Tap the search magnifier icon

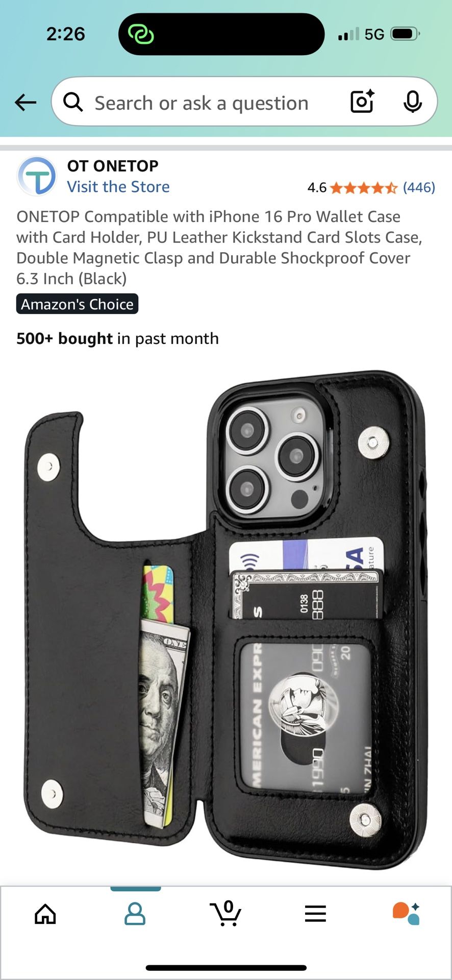point(73,102)
